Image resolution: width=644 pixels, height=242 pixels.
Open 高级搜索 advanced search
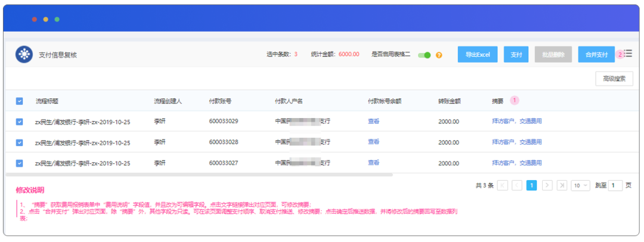coord(614,79)
